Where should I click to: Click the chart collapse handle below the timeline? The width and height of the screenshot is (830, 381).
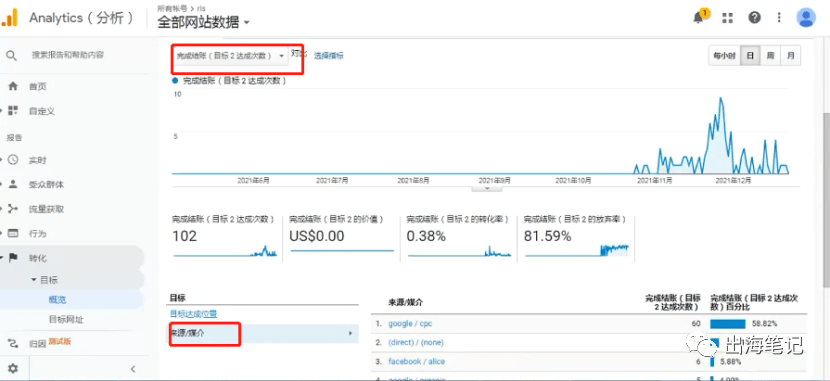click(486, 188)
